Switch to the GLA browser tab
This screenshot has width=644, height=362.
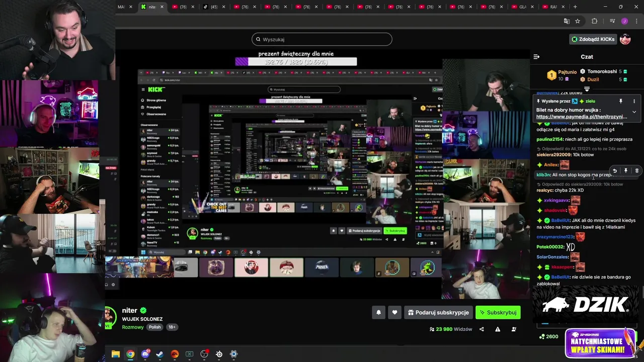(x=522, y=7)
